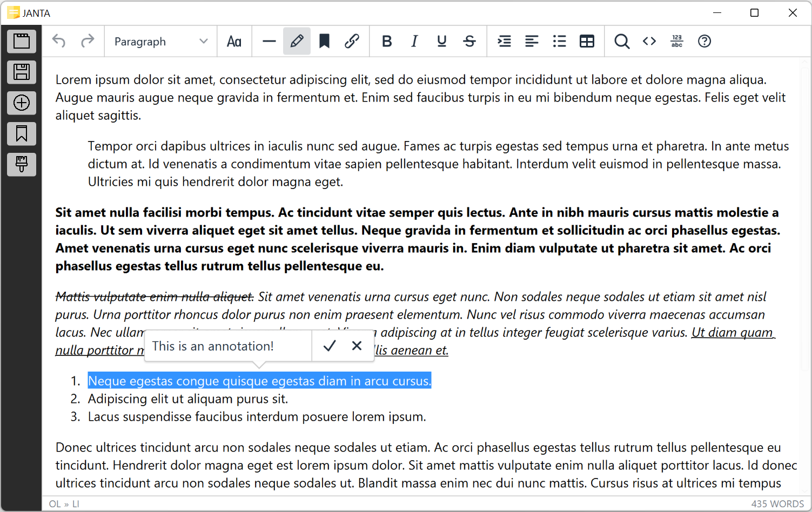Screen dimensions: 812x512
Task: Toggle strikethrough formatting
Action: (469, 41)
